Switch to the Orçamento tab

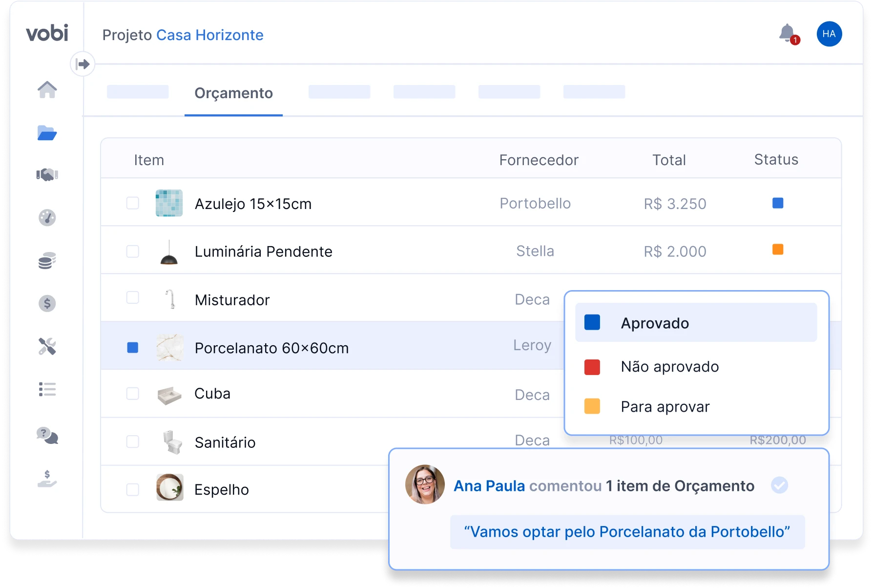click(x=233, y=93)
